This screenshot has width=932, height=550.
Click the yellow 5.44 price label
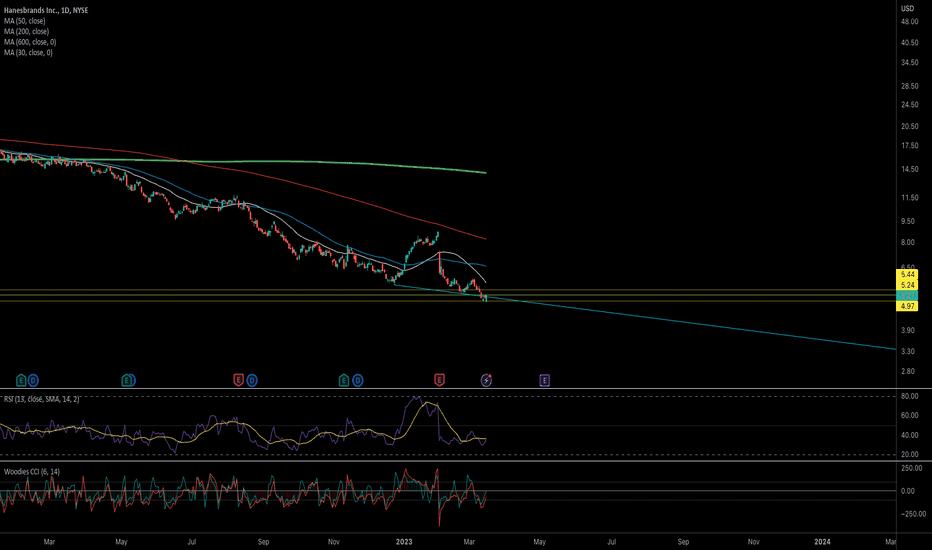point(907,275)
